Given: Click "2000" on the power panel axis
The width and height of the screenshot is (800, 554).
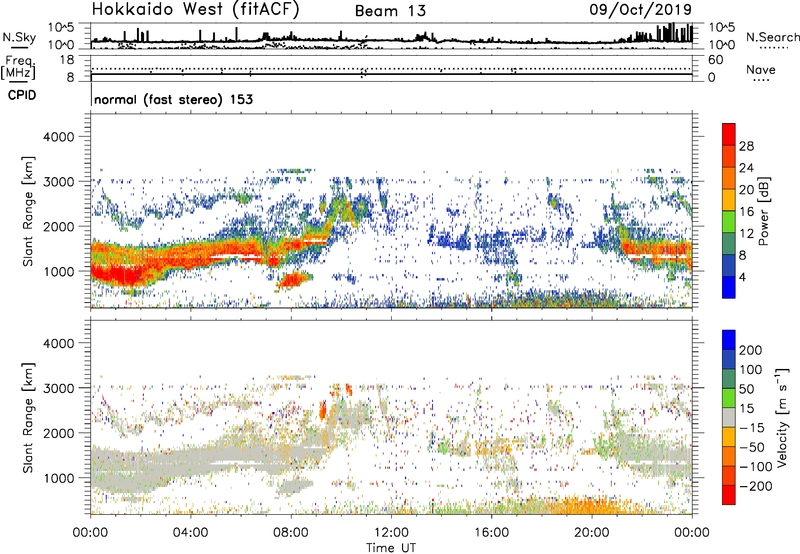Looking at the screenshot, I should [59, 226].
